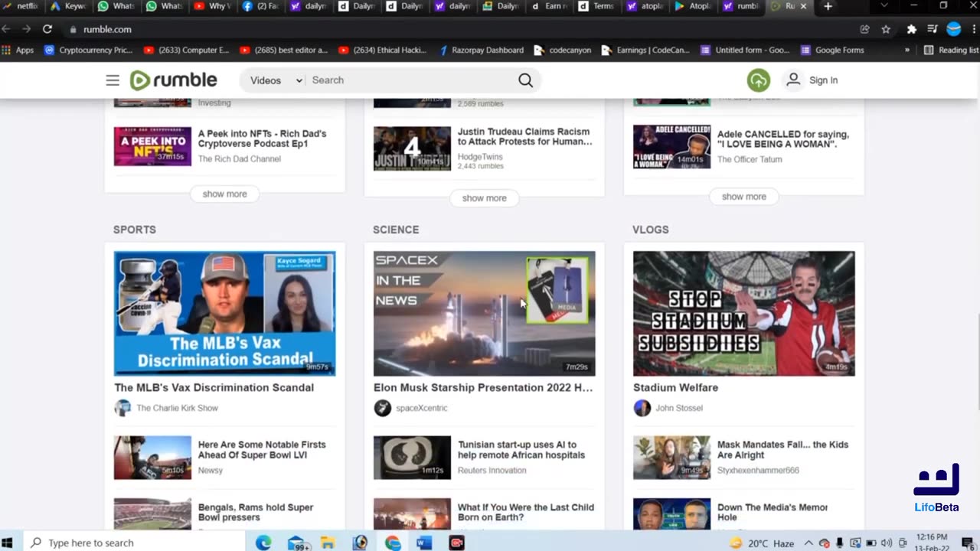Click the Reuters Innovation channel name
Screen dimensions: 980x551
click(x=492, y=471)
